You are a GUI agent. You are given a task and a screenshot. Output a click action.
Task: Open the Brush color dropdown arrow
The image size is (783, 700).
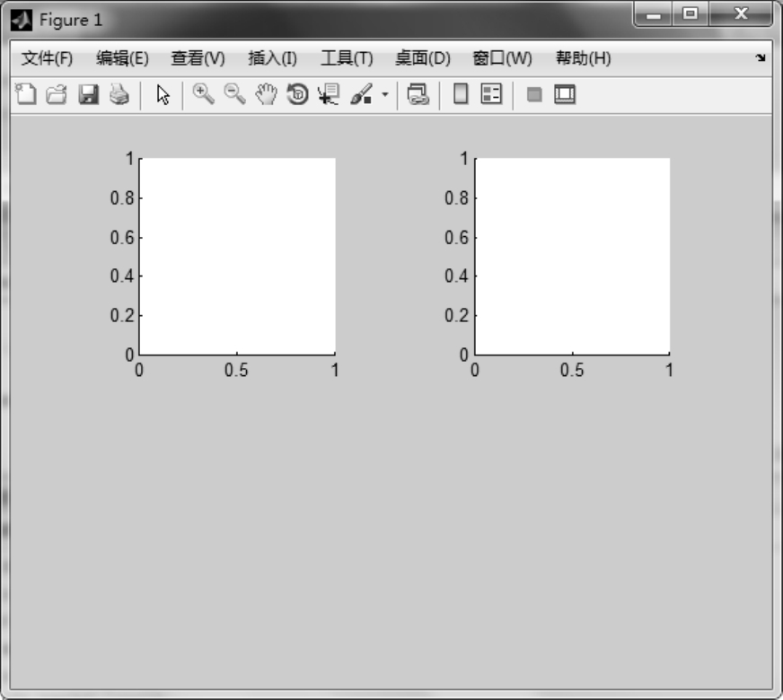point(385,94)
